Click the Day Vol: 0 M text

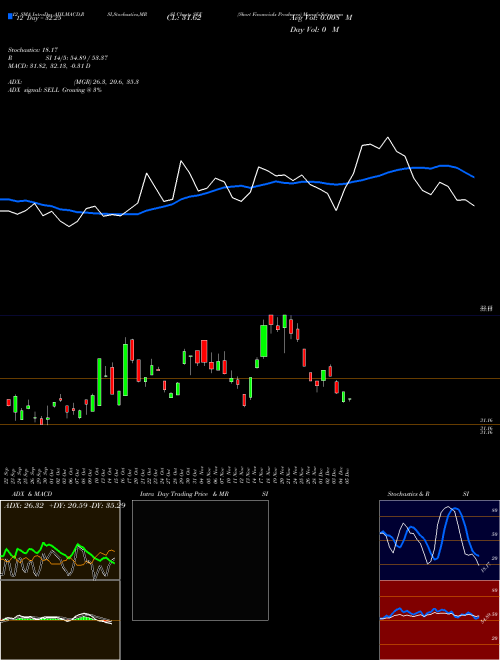click(314, 30)
